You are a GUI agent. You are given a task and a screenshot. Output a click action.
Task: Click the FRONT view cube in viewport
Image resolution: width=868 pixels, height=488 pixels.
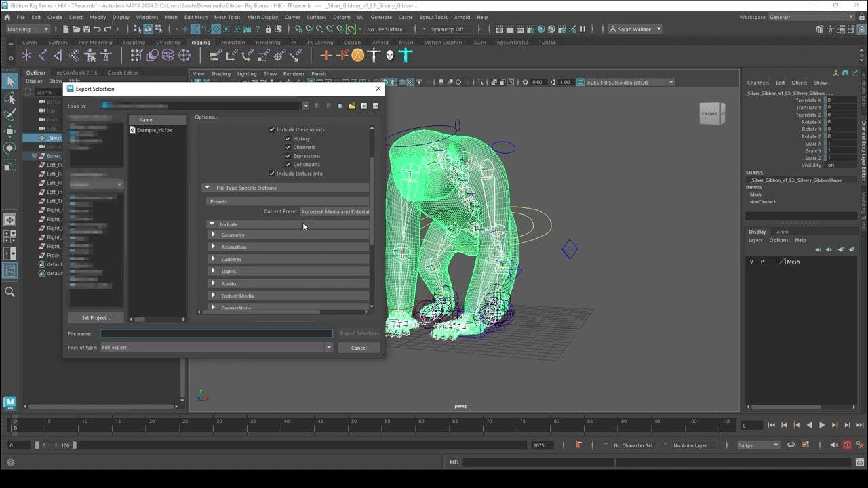click(710, 114)
